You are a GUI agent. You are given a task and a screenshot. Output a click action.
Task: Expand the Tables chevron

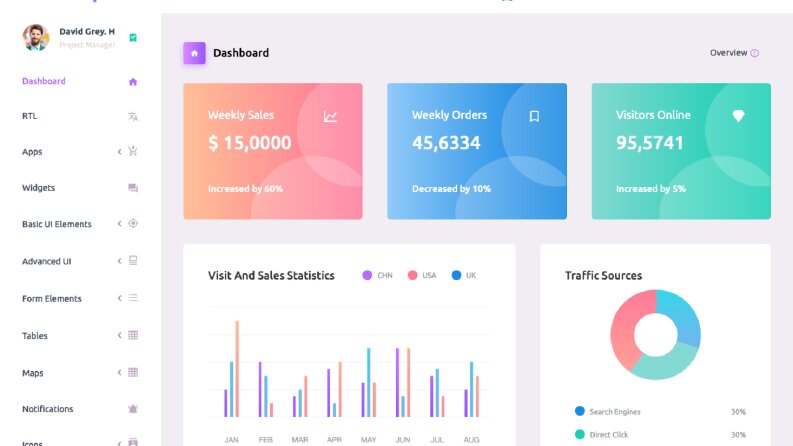coord(119,335)
